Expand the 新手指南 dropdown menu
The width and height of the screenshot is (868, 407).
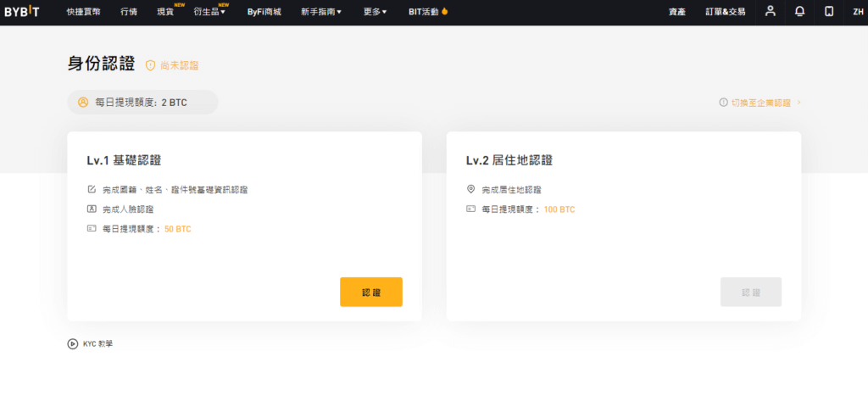click(321, 12)
